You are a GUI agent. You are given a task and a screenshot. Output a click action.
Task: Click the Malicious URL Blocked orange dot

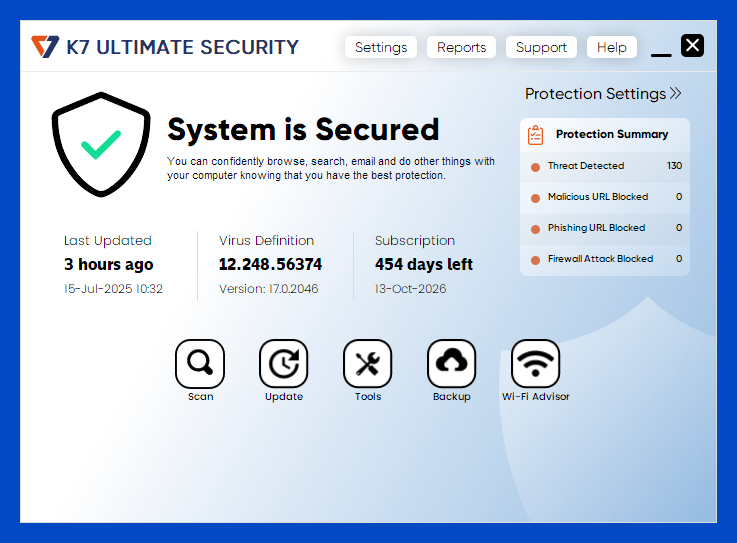[x=535, y=198]
